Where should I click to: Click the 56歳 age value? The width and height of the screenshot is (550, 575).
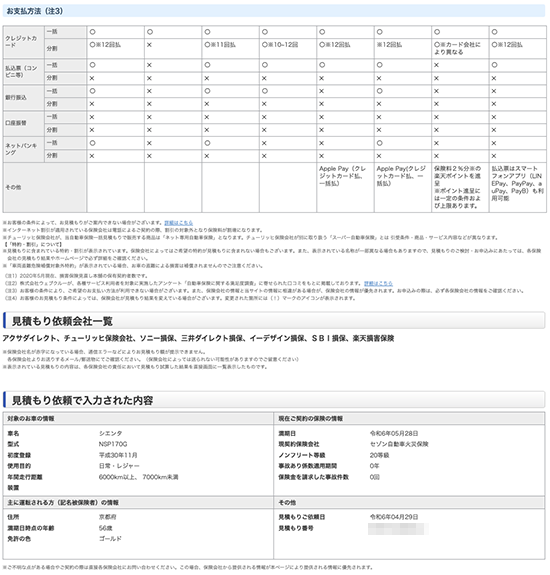[105, 528]
